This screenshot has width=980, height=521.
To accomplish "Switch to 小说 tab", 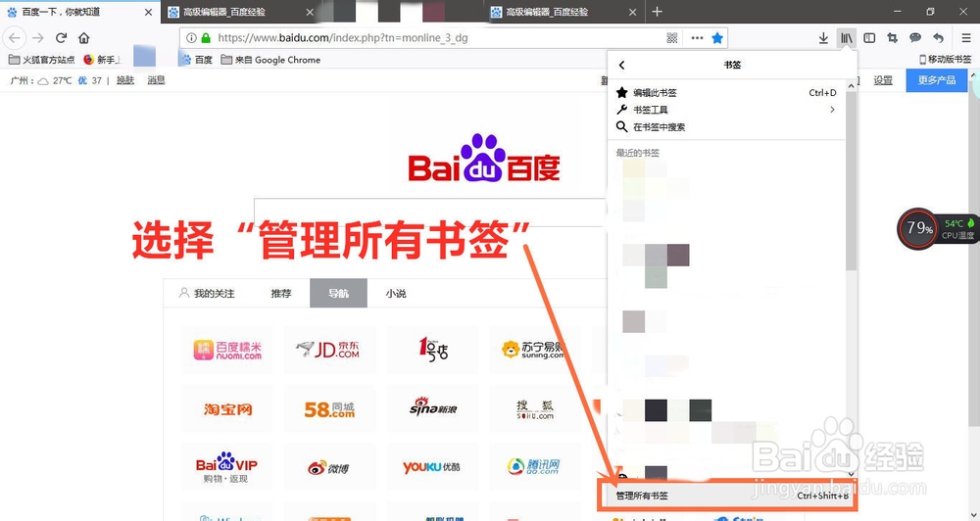I will tap(396, 293).
